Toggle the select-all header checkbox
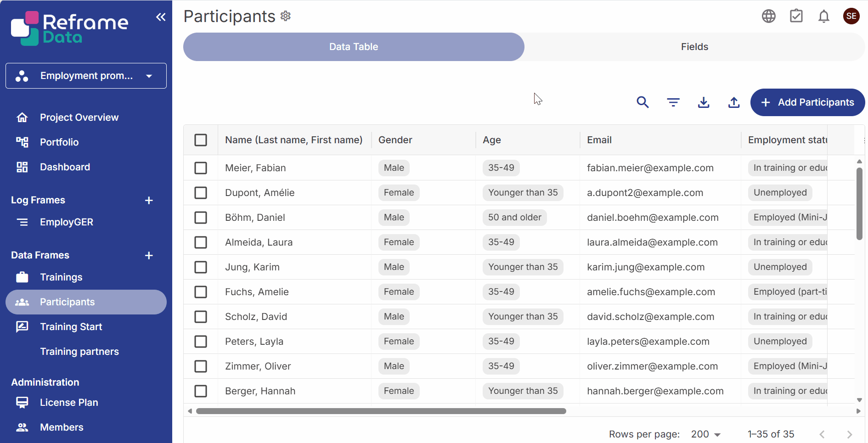 point(201,140)
